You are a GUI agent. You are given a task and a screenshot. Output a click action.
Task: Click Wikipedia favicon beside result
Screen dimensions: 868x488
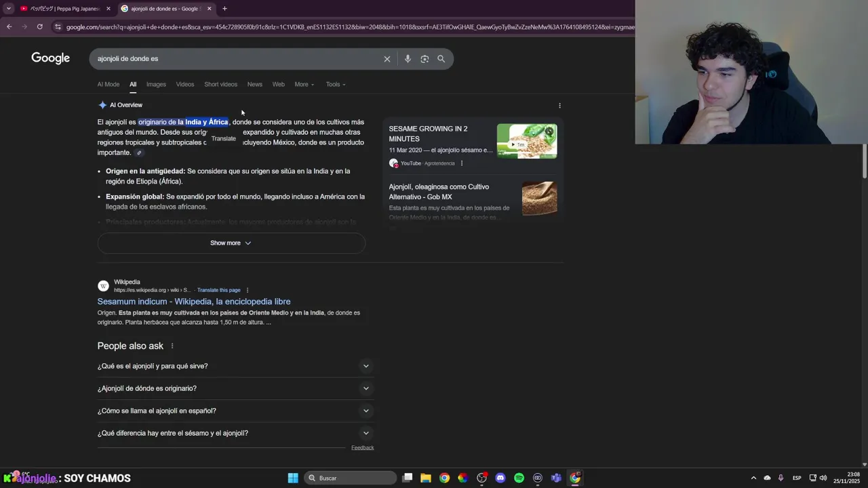[x=103, y=287]
